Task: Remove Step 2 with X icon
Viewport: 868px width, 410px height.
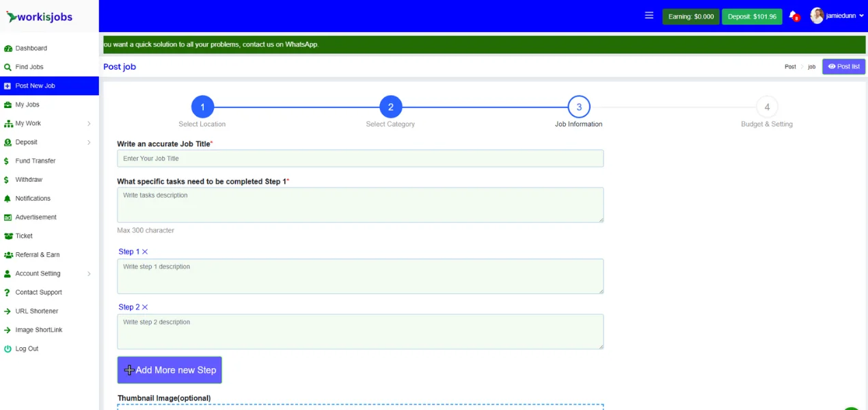Action: [x=145, y=307]
